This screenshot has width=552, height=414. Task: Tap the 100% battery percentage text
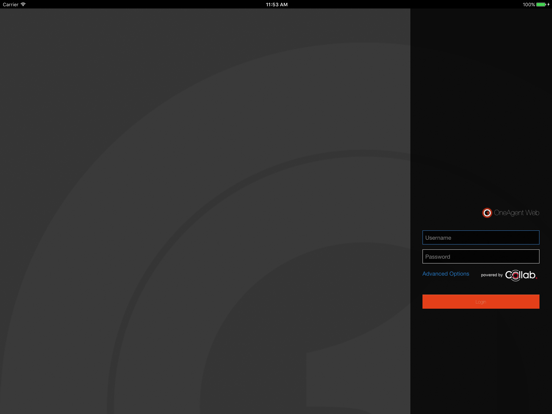click(x=529, y=5)
